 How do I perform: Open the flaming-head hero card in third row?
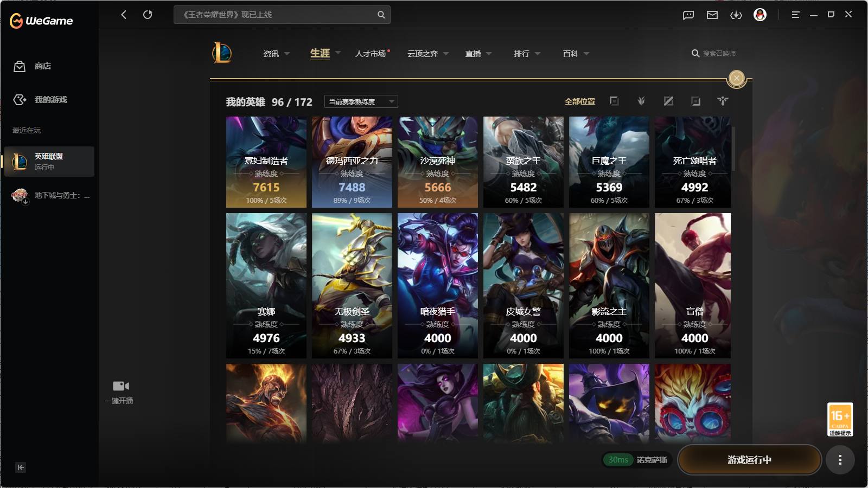point(266,404)
